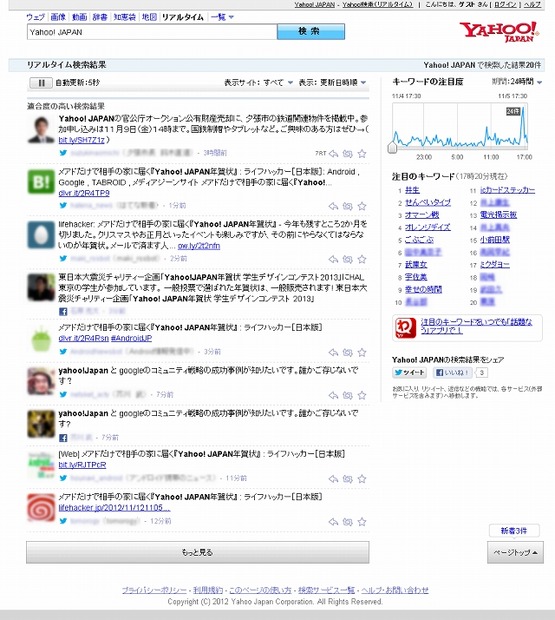The image size is (555, 620).
Task: Open trending keyword 電光掲示板
Action: pos(498,215)
